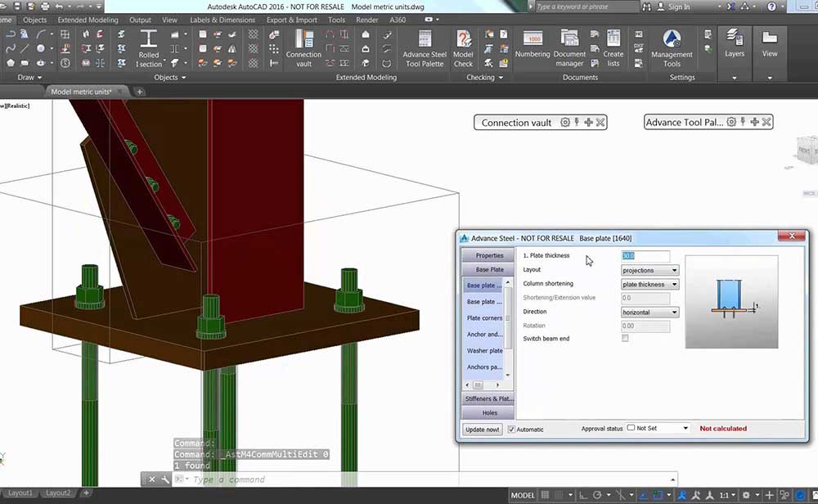Open the Column shortening dropdown
This screenshot has height=504, width=818.
click(649, 284)
